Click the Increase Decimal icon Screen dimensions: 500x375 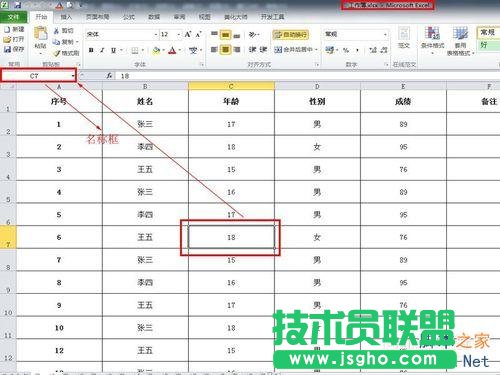373,50
